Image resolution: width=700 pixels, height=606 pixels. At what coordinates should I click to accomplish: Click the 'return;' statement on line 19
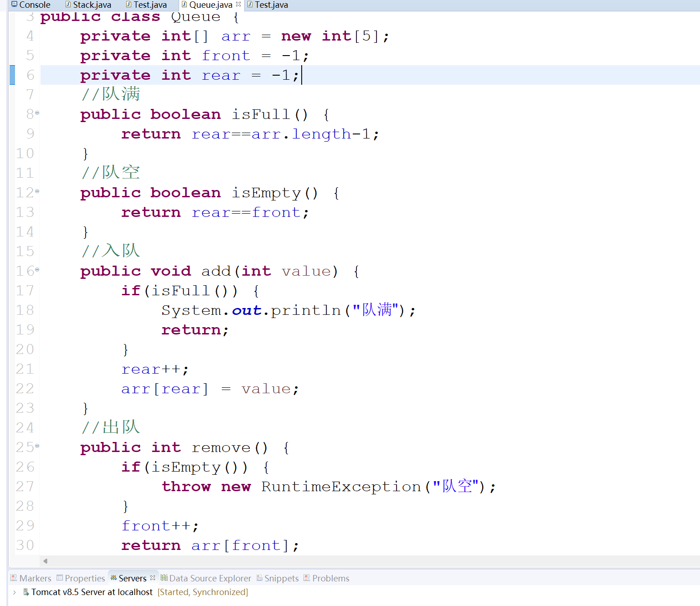(x=195, y=330)
